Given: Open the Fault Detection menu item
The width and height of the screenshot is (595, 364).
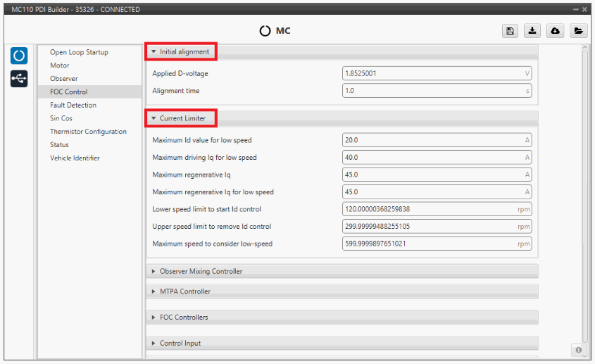Looking at the screenshot, I should pos(73,105).
